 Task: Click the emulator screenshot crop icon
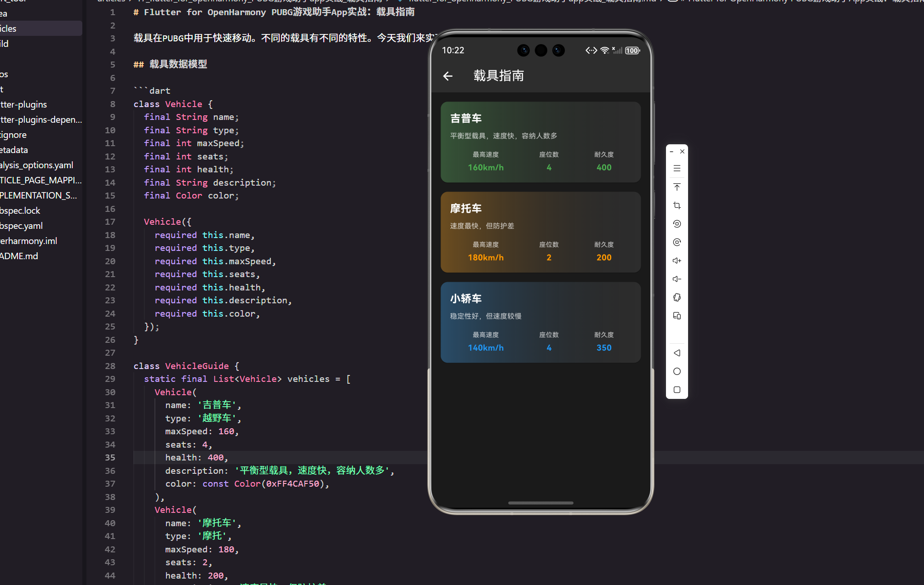coord(677,205)
